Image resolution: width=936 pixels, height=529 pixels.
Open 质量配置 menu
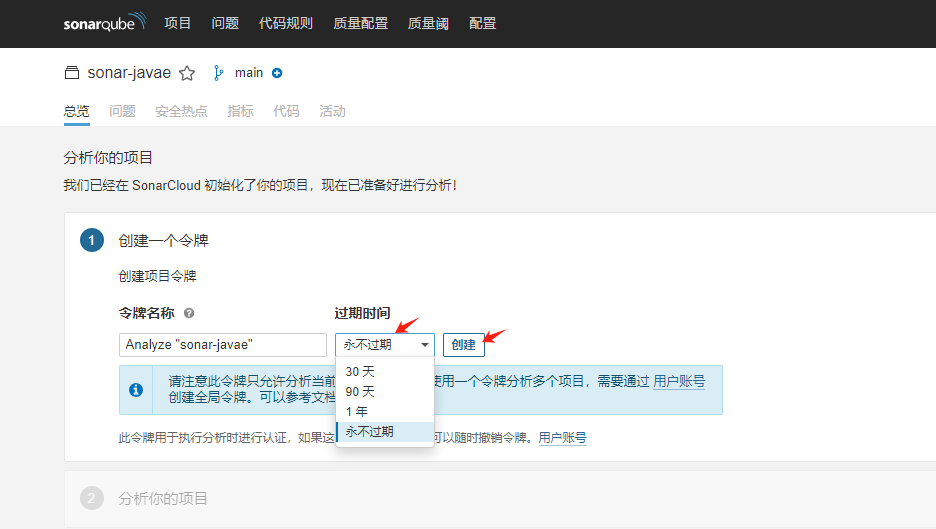pos(361,23)
